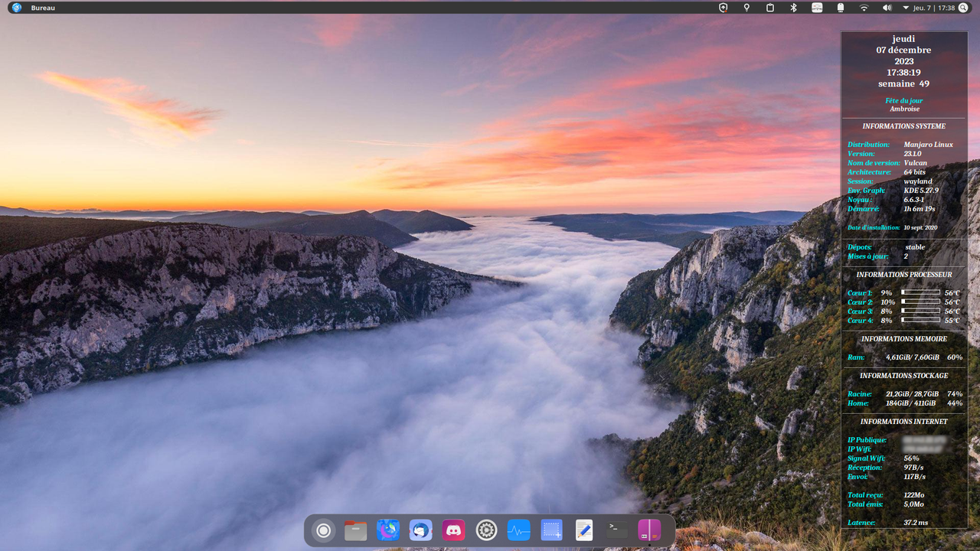This screenshot has width=980, height=551.
Task: Click the location pin icon in the tray
Action: point(746,8)
